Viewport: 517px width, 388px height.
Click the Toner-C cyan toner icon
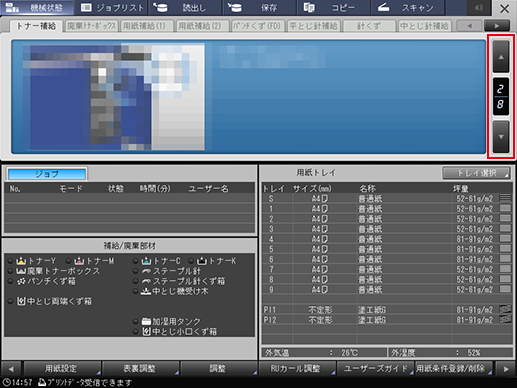pyautogui.click(x=146, y=261)
